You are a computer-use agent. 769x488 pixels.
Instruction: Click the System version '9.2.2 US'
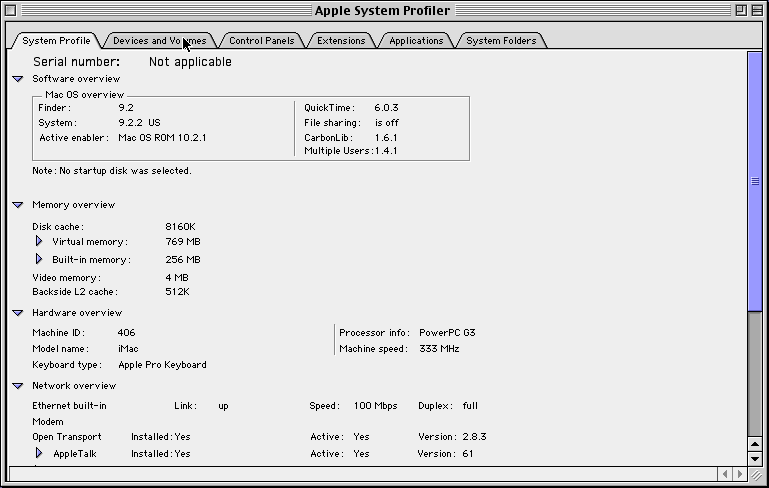click(139, 123)
